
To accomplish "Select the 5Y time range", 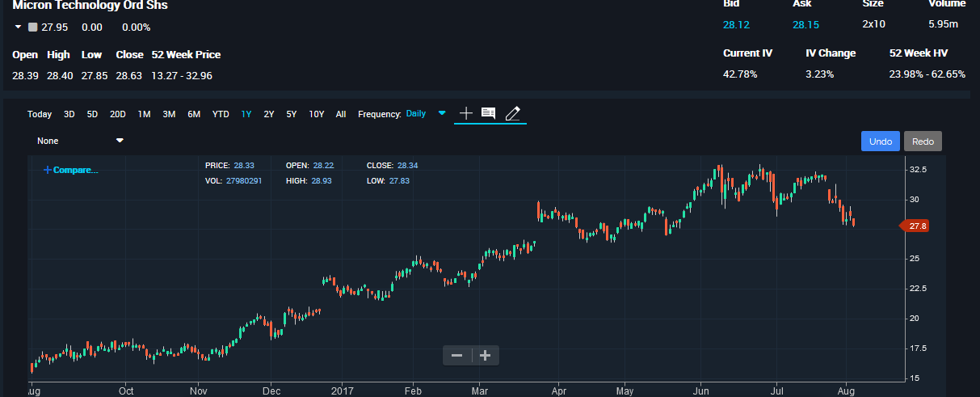I will point(291,114).
